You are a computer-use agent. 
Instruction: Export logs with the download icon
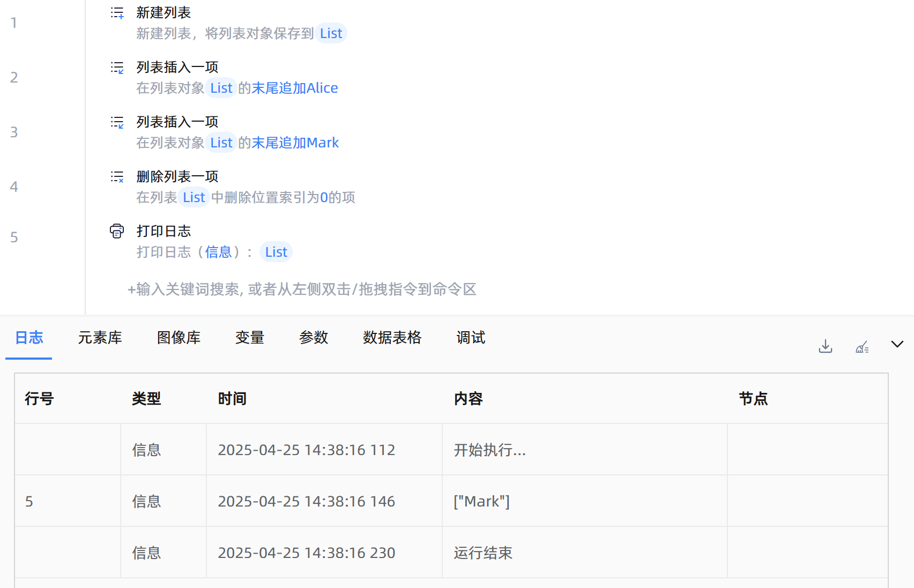(826, 346)
